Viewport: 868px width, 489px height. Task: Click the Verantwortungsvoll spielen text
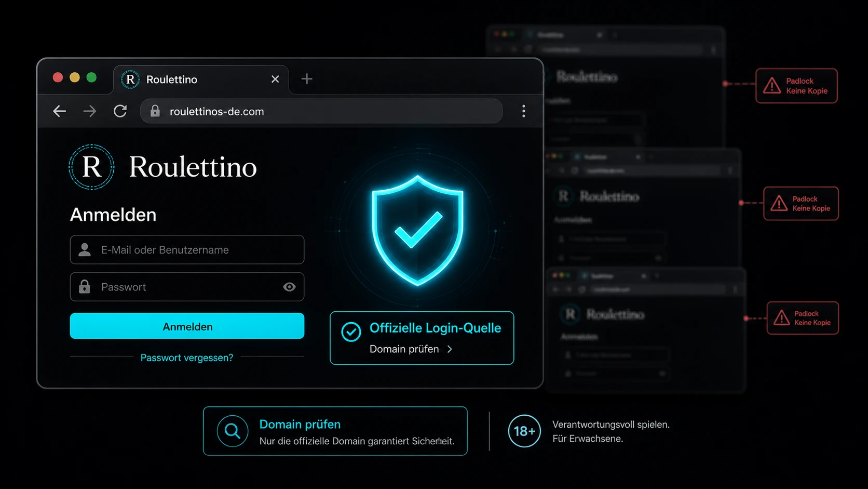611,425
